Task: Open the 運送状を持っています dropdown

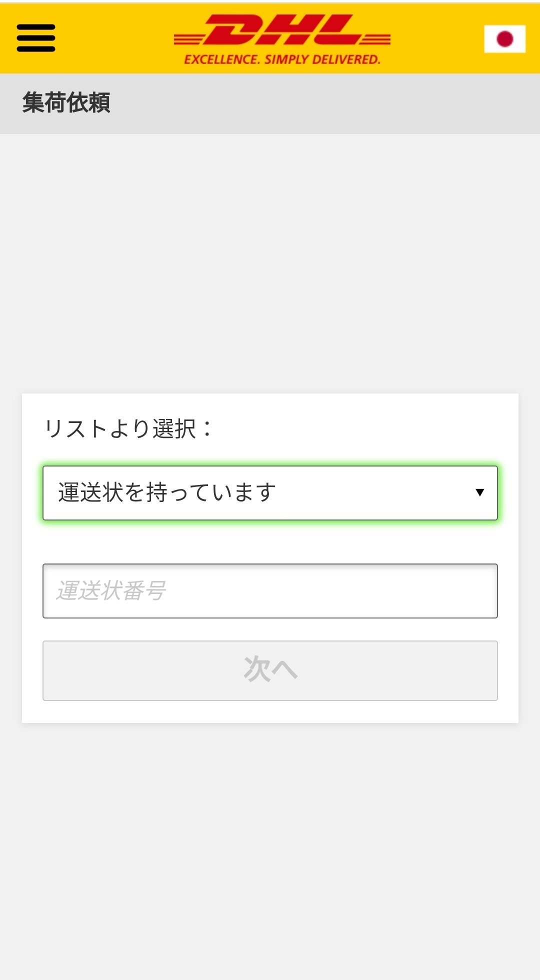Action: 270,492
